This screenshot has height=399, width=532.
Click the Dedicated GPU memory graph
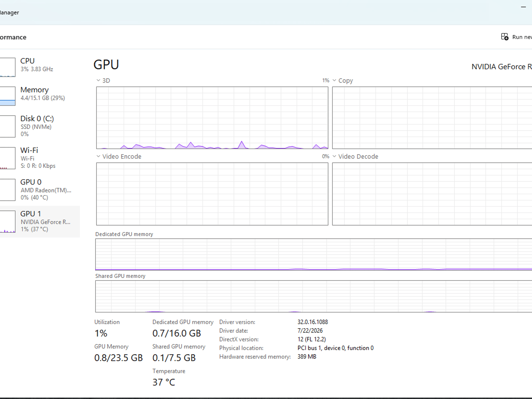[x=314, y=255]
